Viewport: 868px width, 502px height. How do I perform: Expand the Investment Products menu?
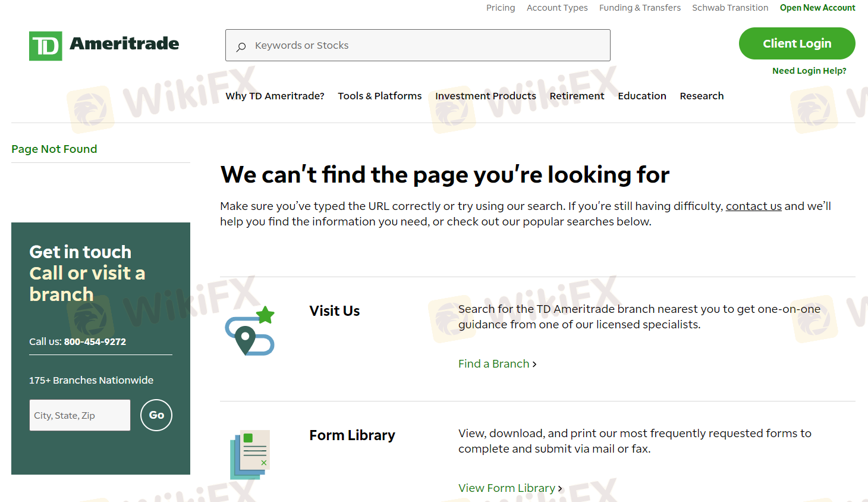(485, 96)
